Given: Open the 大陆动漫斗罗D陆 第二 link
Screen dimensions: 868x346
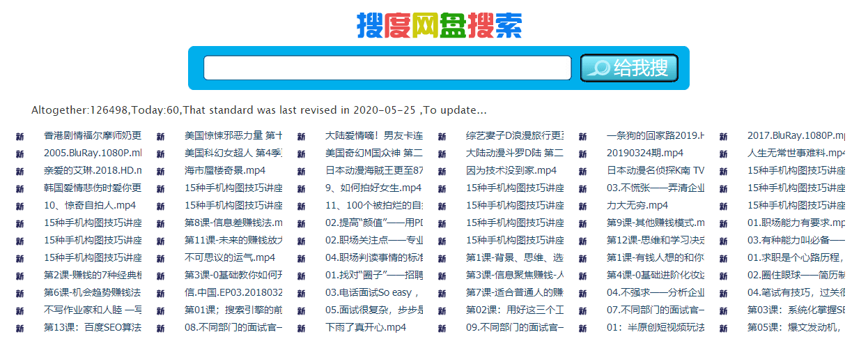Looking at the screenshot, I should coord(515,153).
